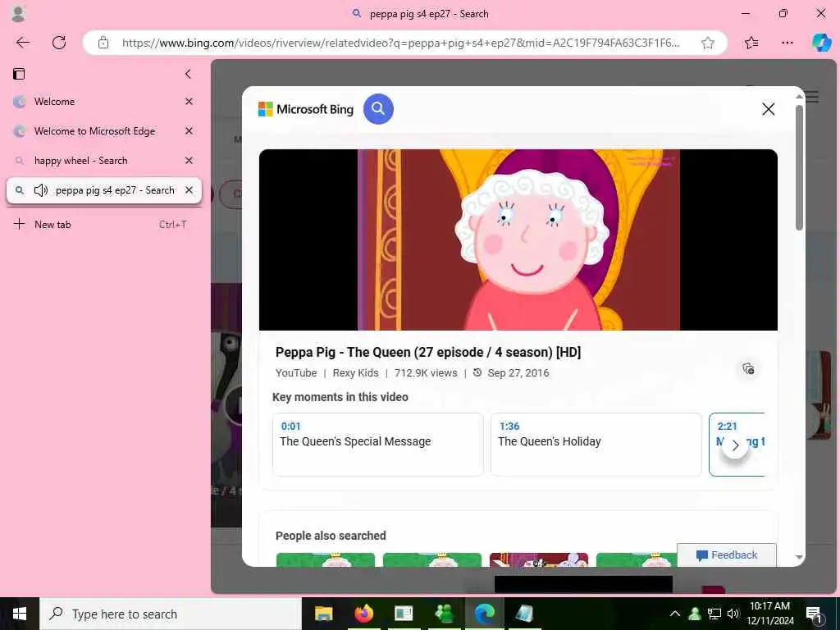The image size is (840, 630).
Task: Click People also searched heading
Action: click(x=331, y=536)
